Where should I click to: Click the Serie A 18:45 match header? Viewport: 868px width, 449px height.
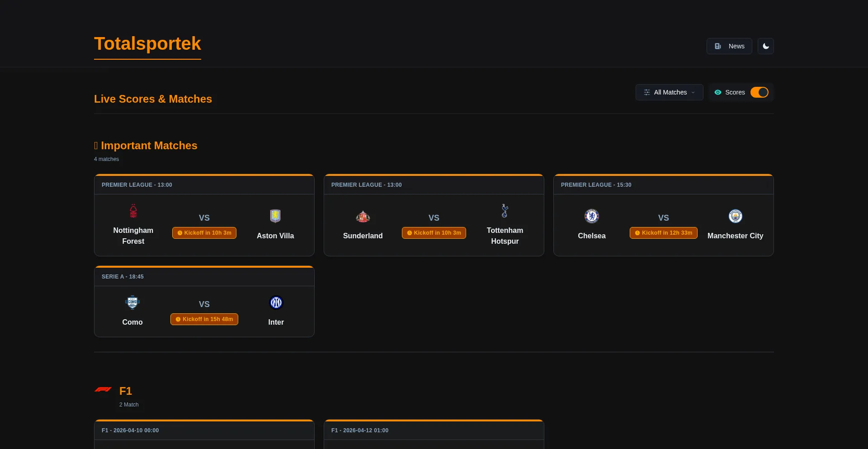click(204, 277)
